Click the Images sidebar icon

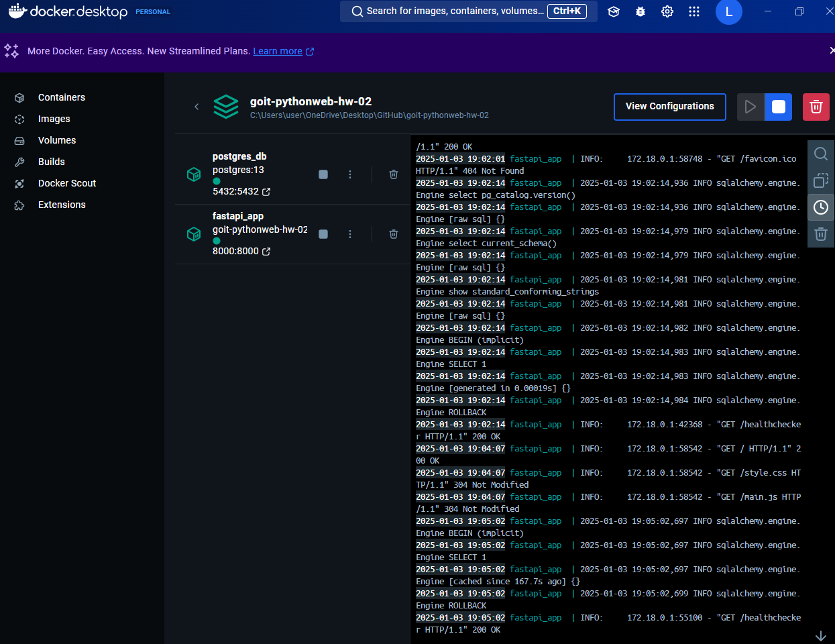pos(19,119)
